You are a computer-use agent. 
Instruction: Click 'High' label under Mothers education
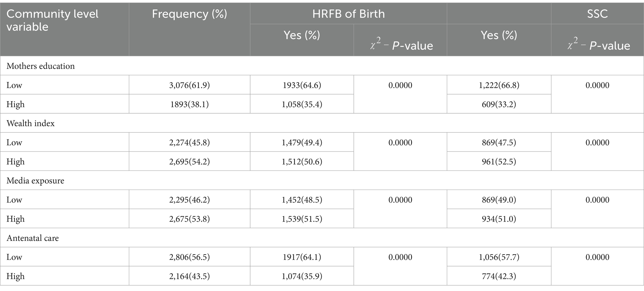pyautogui.click(x=16, y=104)
